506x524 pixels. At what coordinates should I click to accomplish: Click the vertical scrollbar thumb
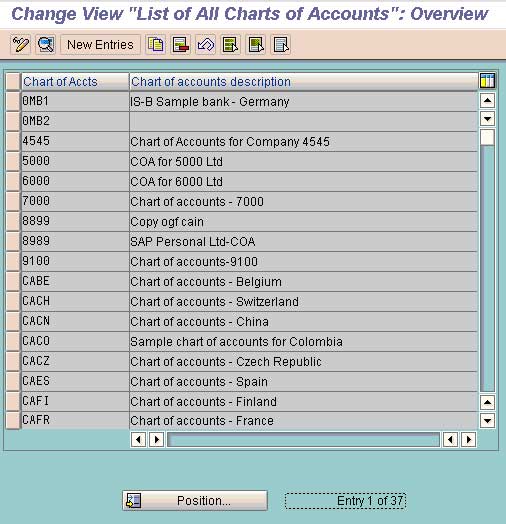point(487,137)
